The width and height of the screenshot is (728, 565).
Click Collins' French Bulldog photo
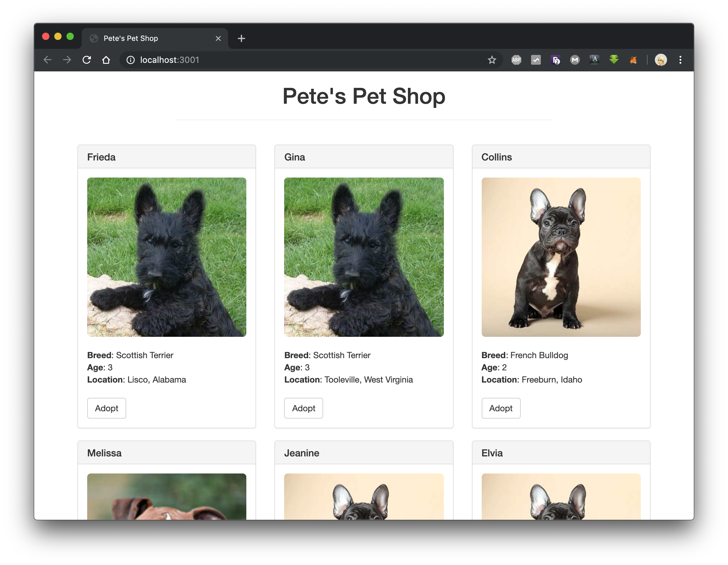click(561, 257)
